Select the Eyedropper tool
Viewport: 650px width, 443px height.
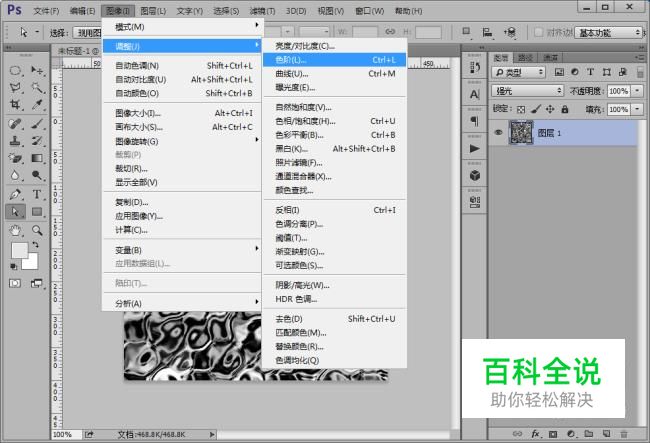point(37,104)
